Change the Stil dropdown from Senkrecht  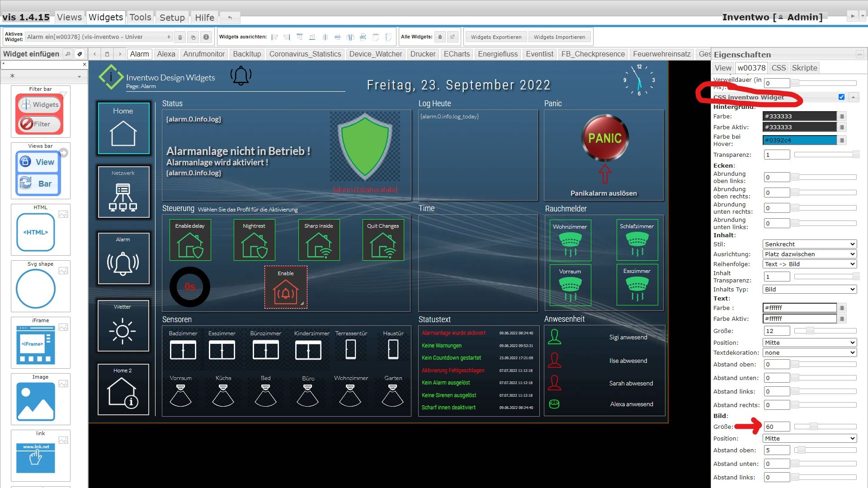809,244
